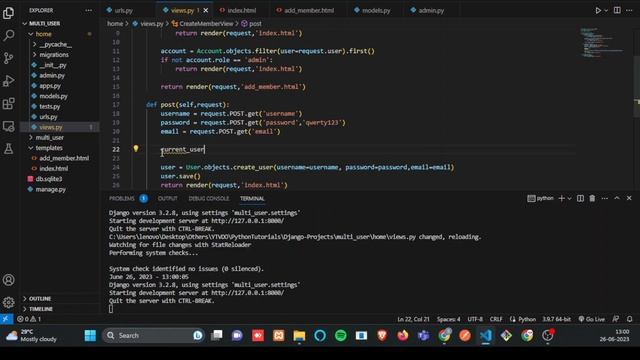Open the Manage gear icon
640x360 pixels.
pyautogui.click(x=9, y=302)
